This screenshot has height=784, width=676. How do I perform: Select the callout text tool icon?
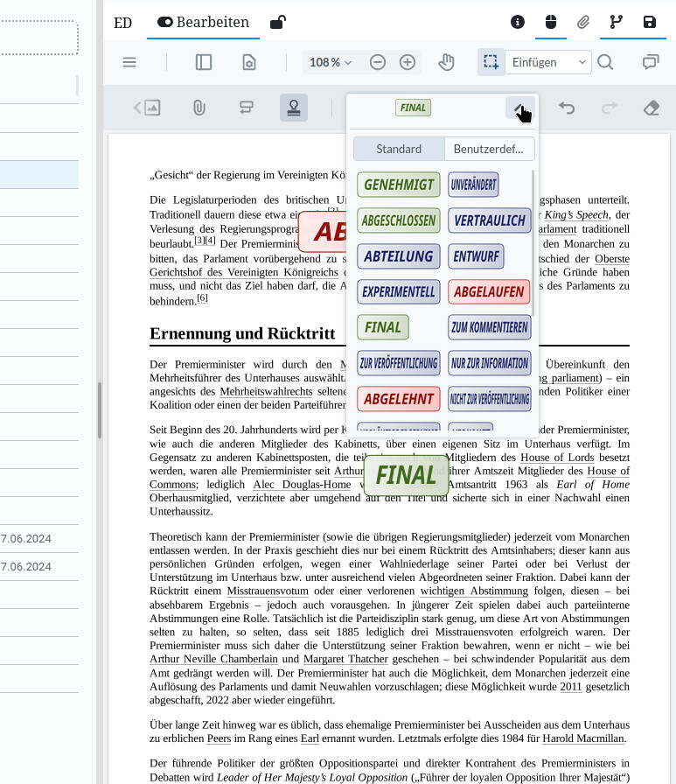(x=247, y=108)
